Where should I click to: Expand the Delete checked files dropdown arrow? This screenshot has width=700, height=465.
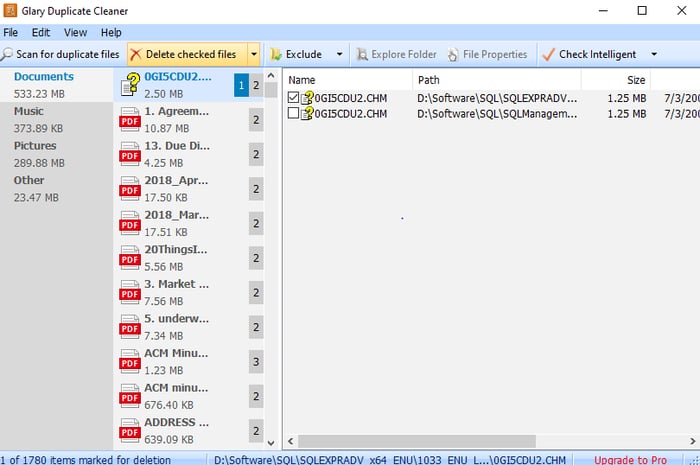[254, 54]
